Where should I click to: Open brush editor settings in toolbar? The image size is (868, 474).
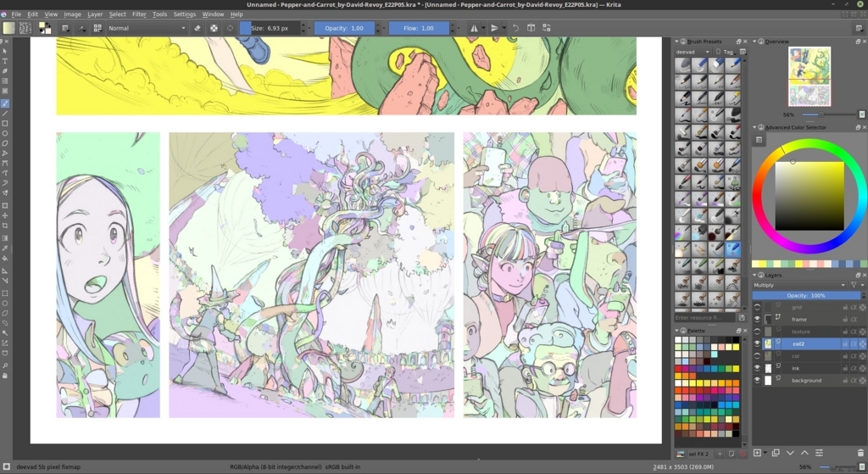(65, 28)
